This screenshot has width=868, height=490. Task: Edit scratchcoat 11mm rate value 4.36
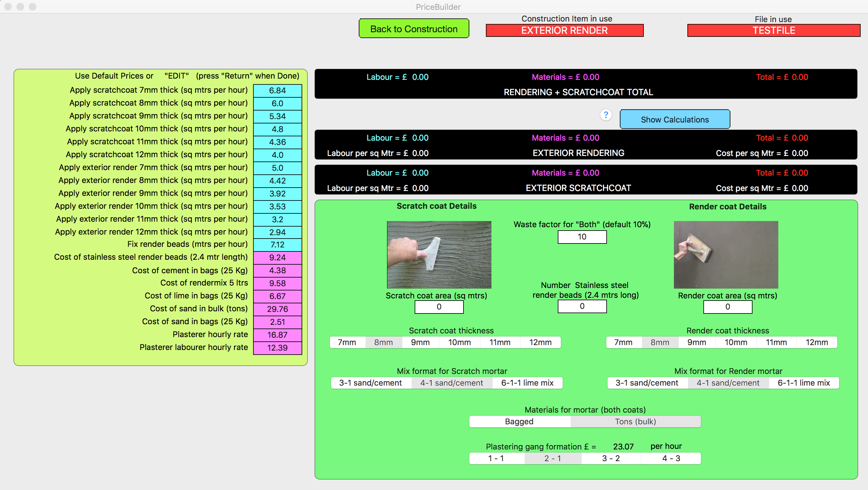[x=277, y=142]
